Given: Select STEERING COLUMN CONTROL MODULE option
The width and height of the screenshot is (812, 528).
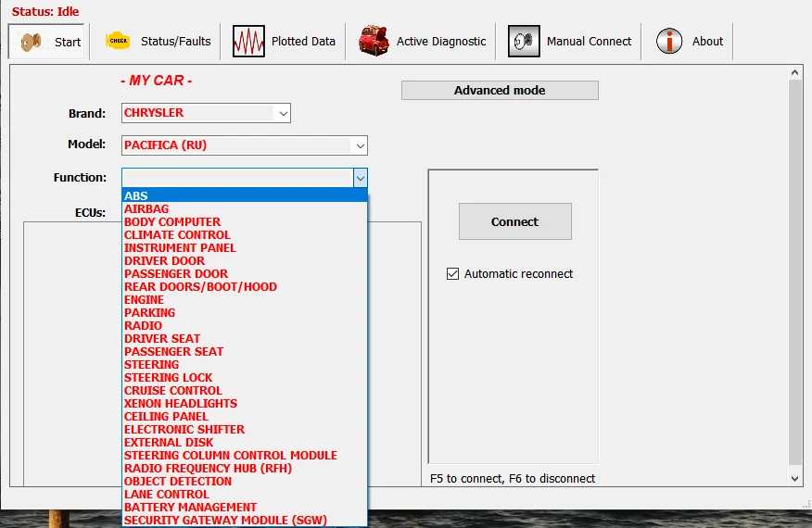Looking at the screenshot, I should (245, 455).
